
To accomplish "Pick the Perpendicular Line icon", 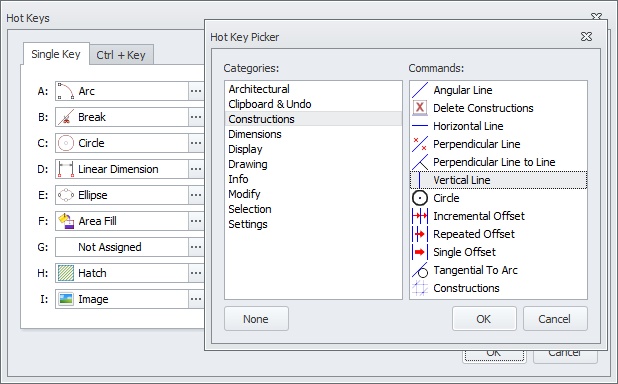I will coord(420,144).
